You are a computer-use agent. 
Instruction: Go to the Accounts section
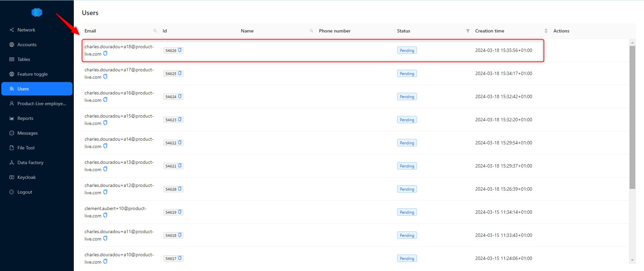27,45
